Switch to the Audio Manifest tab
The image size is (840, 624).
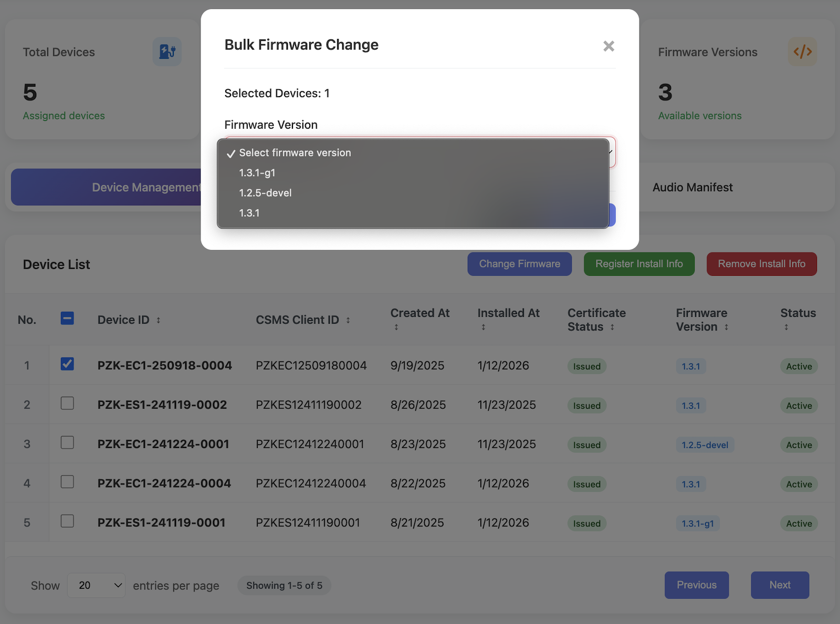pyautogui.click(x=692, y=188)
